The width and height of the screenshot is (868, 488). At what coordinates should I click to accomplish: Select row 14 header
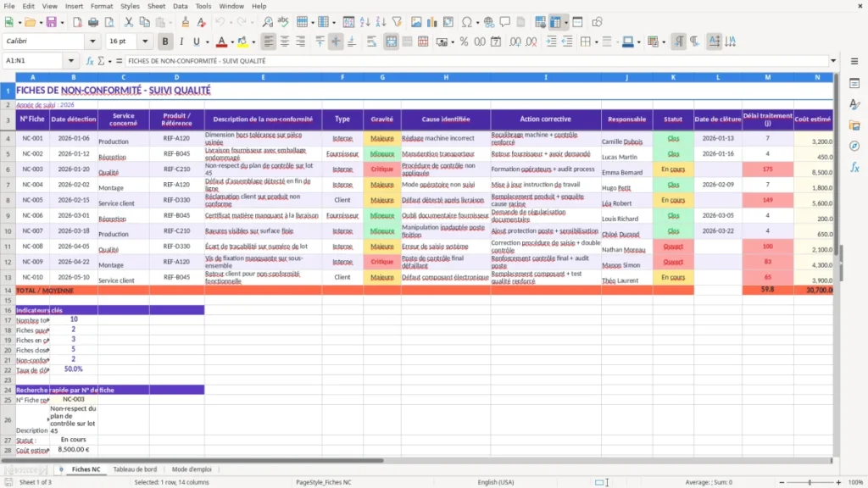point(8,291)
